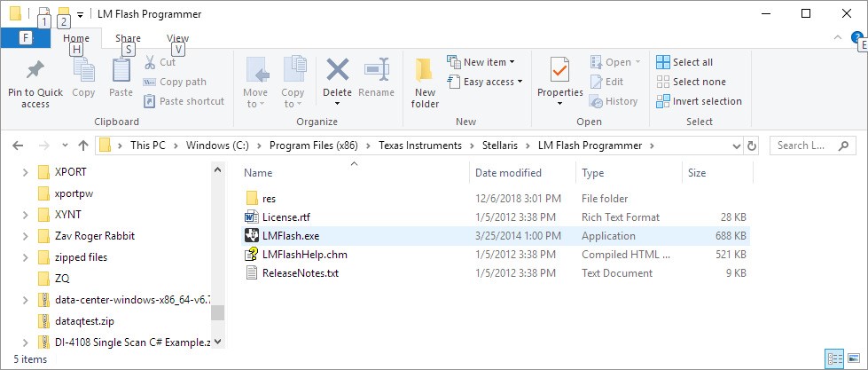Click the red X Delete icon
The image size is (868, 370).
(337, 70)
